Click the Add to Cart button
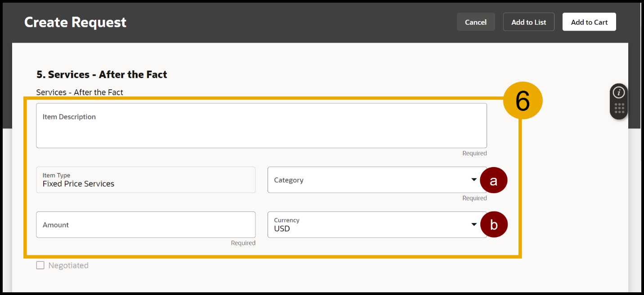This screenshot has height=295, width=644. click(x=589, y=22)
